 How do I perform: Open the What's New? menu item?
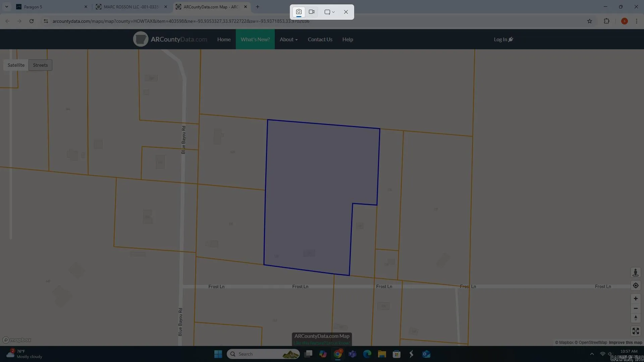pyautogui.click(x=255, y=40)
